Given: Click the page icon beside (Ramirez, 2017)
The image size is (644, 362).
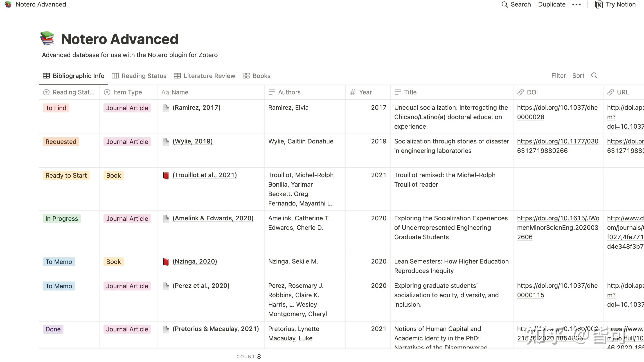Looking at the screenshot, I should point(165,108).
